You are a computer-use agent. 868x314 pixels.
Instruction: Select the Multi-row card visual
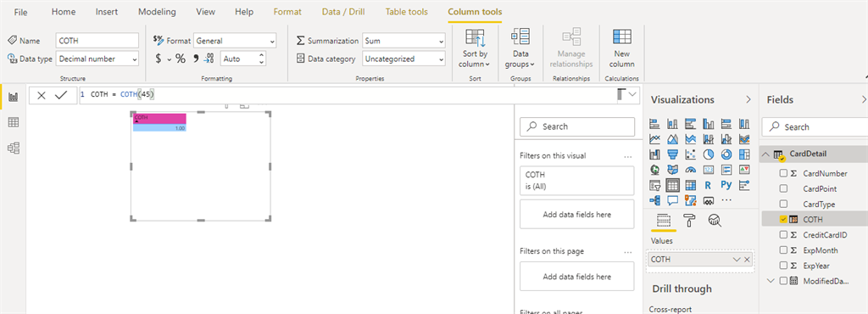(x=726, y=170)
